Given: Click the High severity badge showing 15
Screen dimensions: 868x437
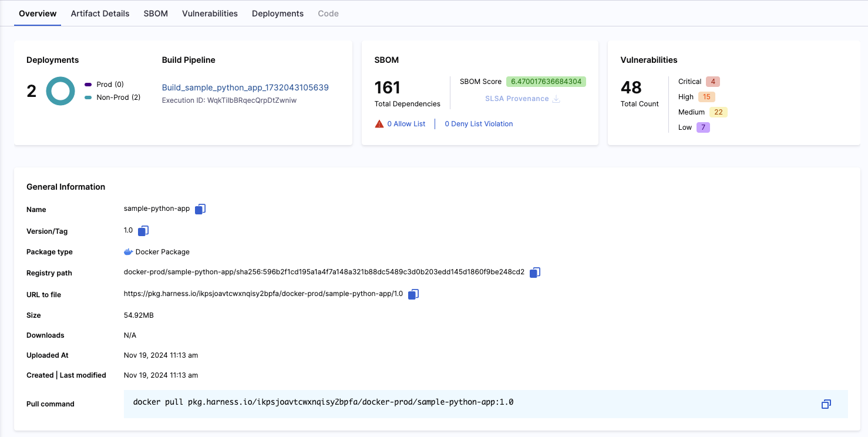Looking at the screenshot, I should tap(706, 97).
